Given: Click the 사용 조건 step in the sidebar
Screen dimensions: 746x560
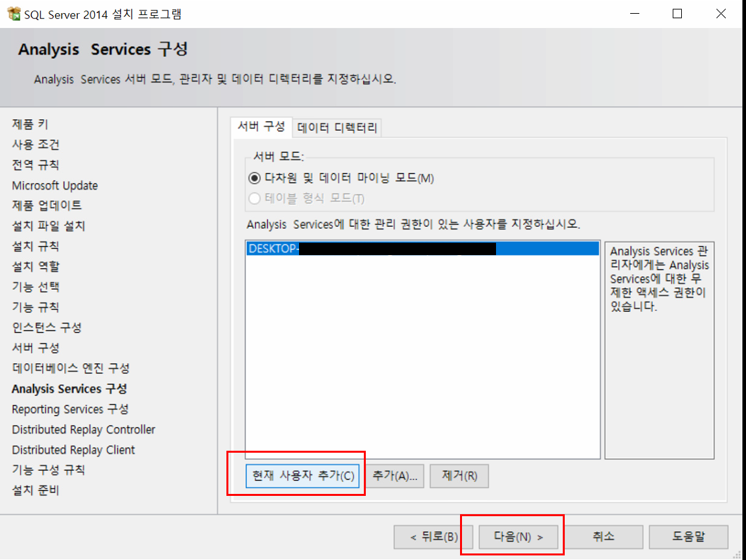Looking at the screenshot, I should pos(36,145).
